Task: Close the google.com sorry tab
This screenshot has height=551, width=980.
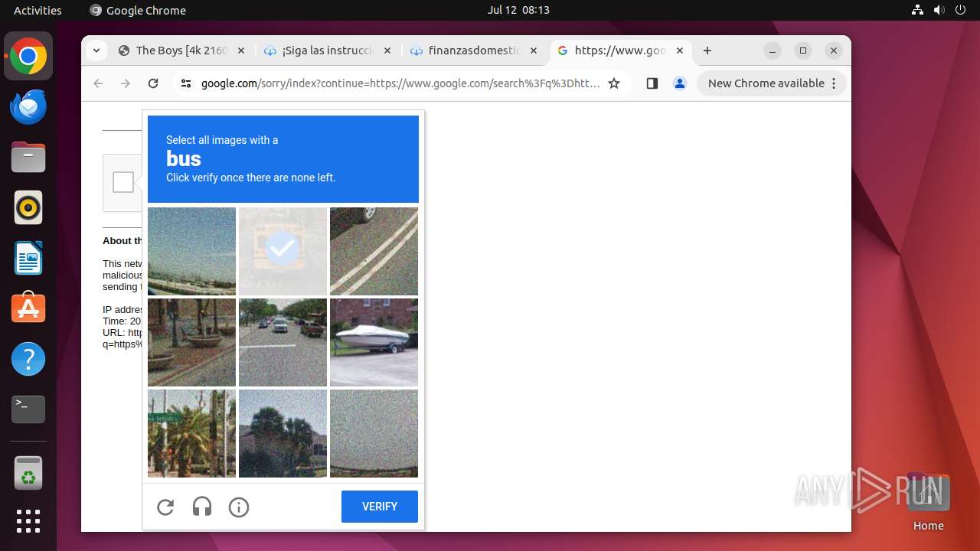Action: click(680, 51)
